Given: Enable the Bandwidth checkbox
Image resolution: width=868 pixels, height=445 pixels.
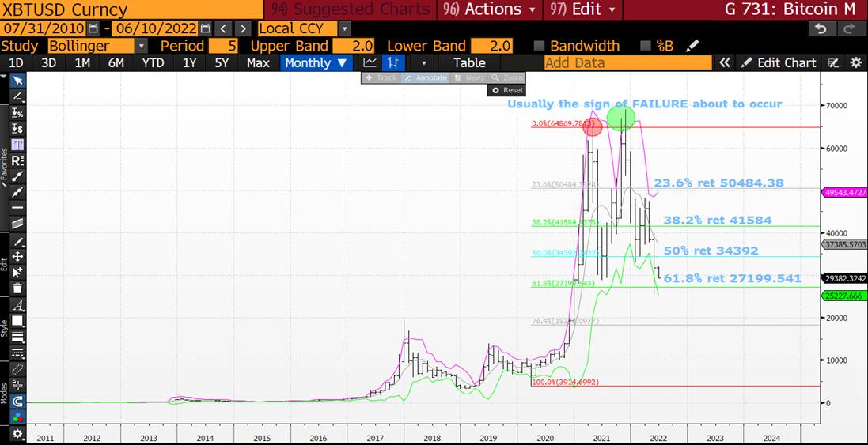Looking at the screenshot, I should (x=539, y=46).
